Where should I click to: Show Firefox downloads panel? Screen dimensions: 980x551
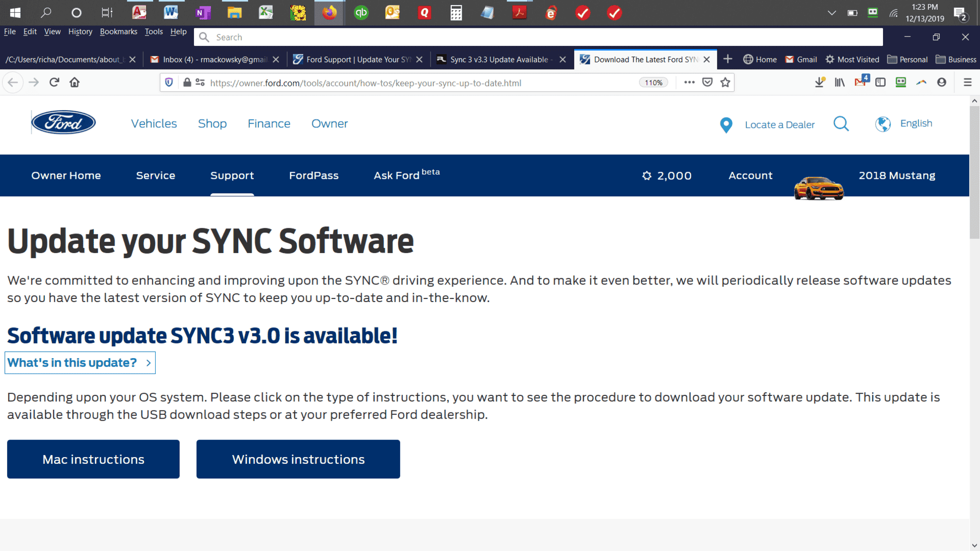pyautogui.click(x=819, y=82)
